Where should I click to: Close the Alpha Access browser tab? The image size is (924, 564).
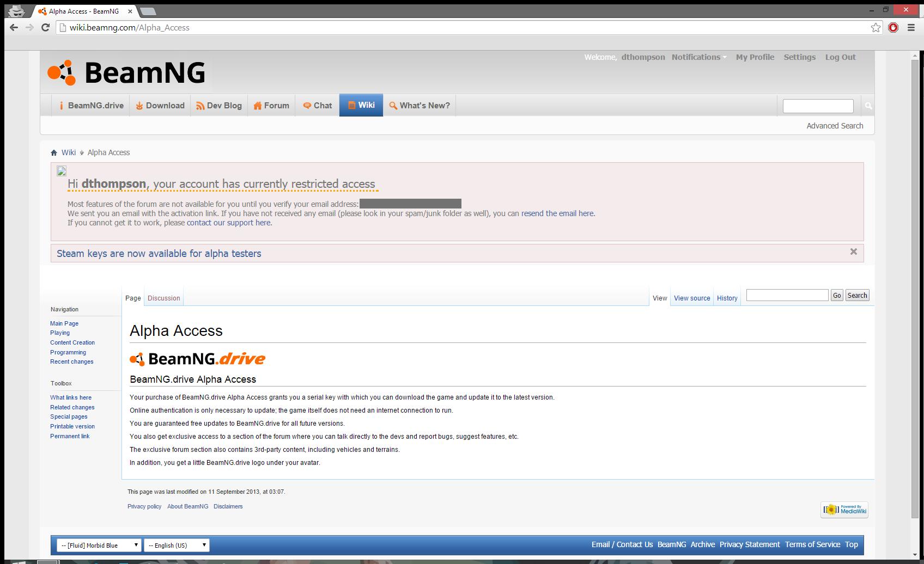129,11
